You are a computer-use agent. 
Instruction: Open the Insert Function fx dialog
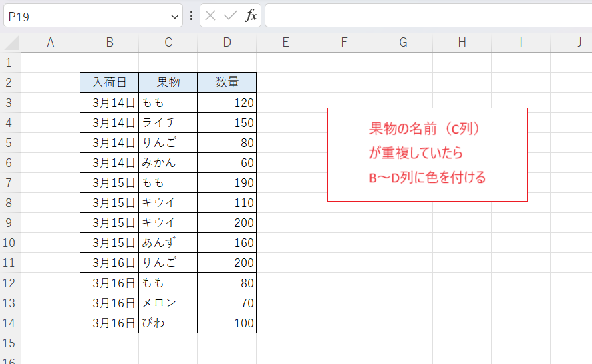251,16
